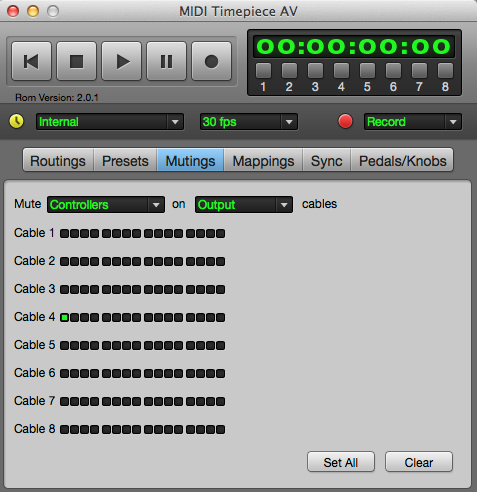Click the stop transport button
477x492 pixels.
(x=76, y=61)
